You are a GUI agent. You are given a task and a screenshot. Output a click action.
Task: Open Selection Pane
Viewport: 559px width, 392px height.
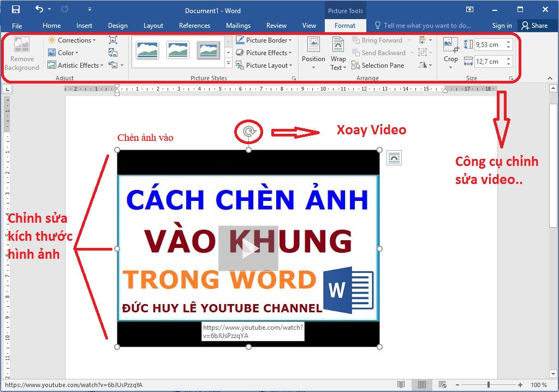378,66
